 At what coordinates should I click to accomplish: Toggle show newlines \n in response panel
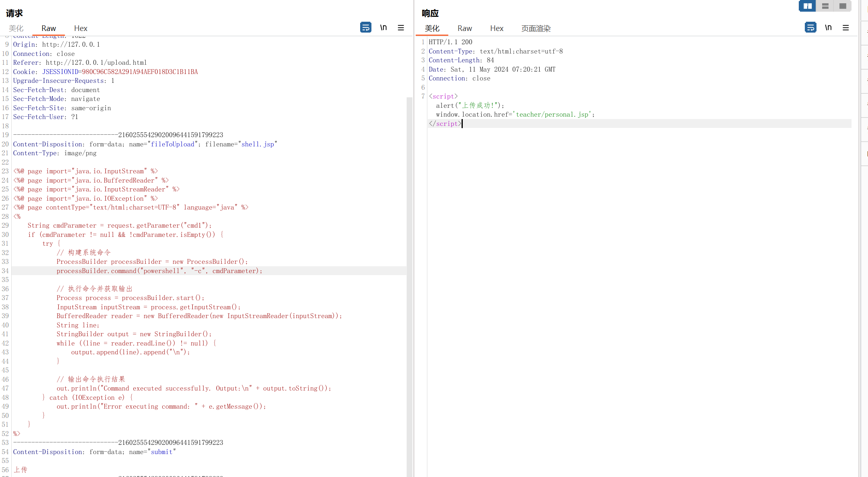828,27
